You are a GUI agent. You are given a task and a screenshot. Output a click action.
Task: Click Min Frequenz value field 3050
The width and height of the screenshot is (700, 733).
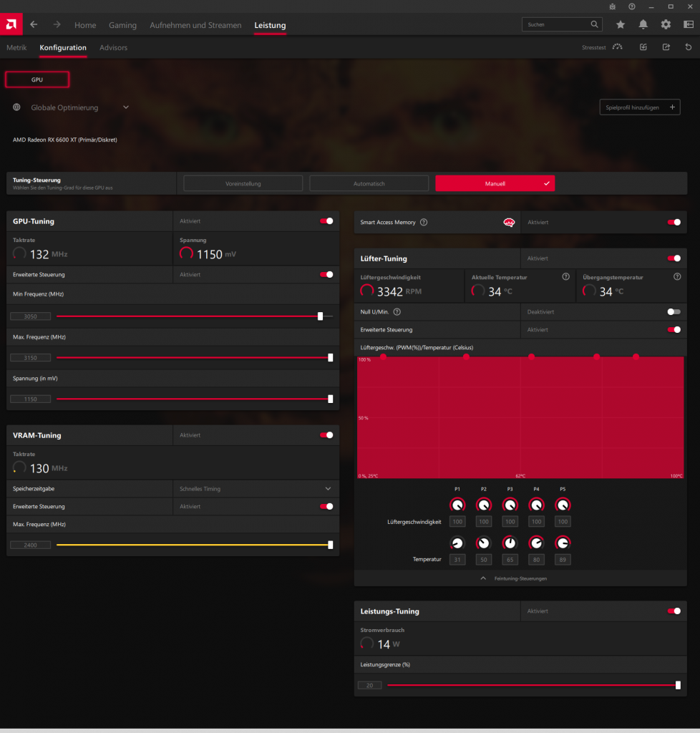(30, 316)
